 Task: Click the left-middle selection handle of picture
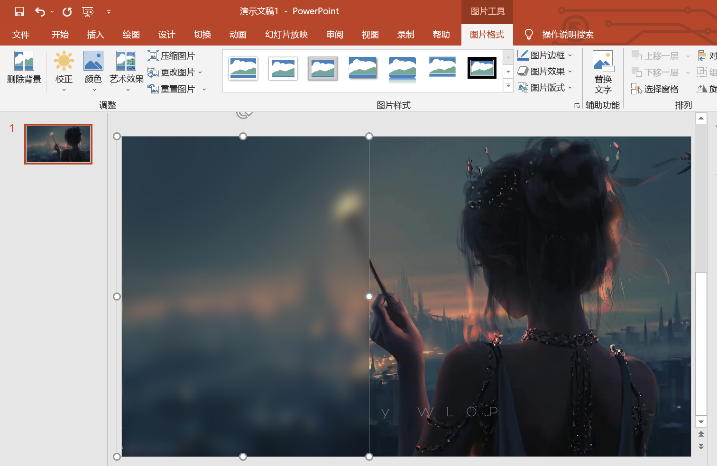(117, 297)
